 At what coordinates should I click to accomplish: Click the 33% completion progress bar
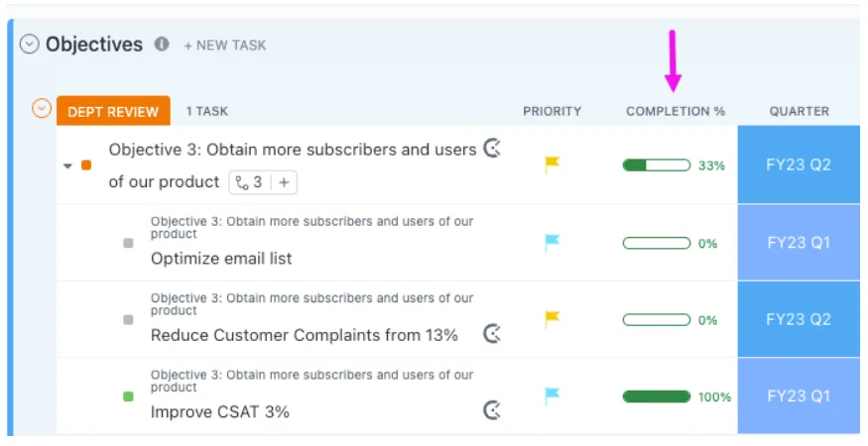pos(657,165)
